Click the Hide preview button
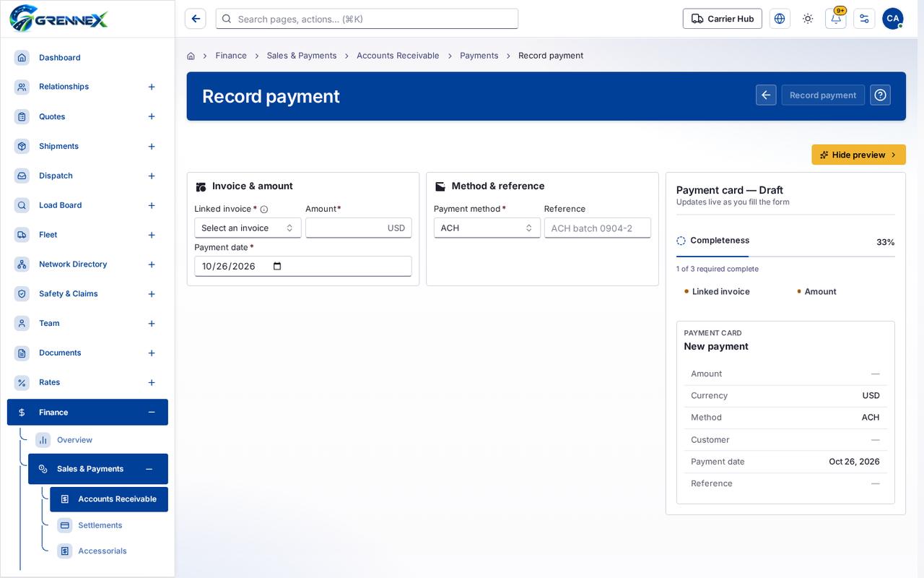 (x=858, y=155)
